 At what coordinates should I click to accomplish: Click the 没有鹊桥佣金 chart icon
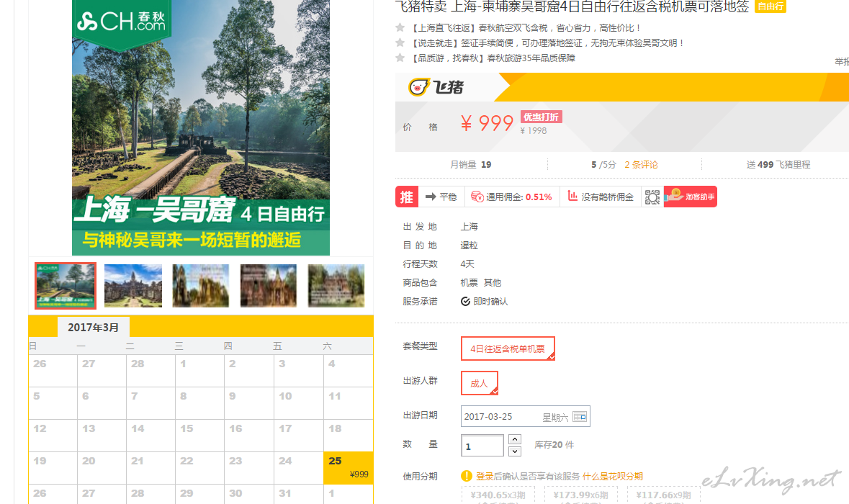(572, 196)
